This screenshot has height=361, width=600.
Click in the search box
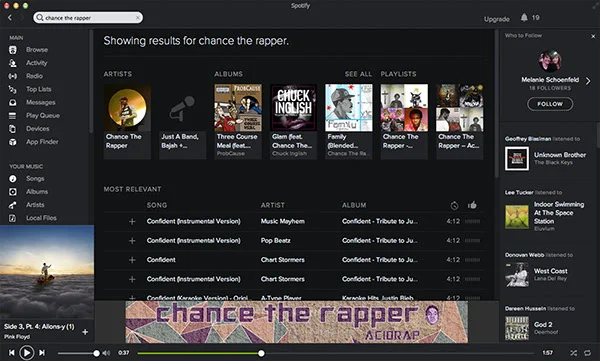[88, 18]
